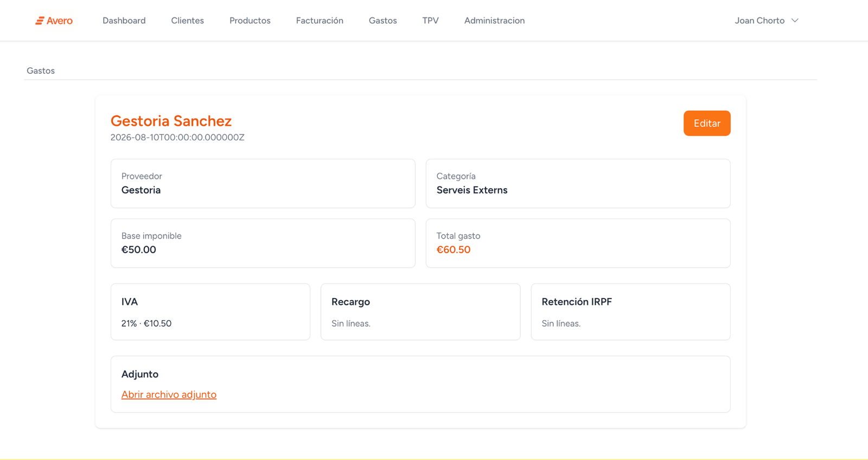The height and width of the screenshot is (460, 868).
Task: Click Sin líneas under Retención IRPF
Action: click(561, 323)
